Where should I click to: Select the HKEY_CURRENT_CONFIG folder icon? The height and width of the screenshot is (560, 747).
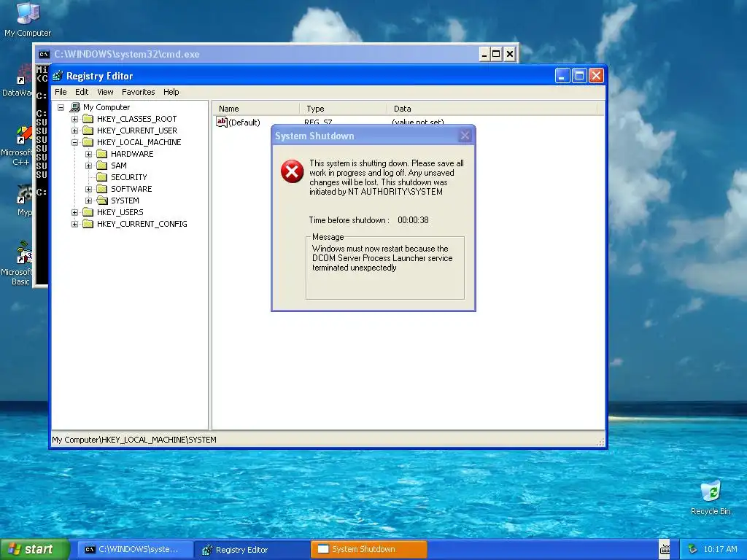click(88, 224)
